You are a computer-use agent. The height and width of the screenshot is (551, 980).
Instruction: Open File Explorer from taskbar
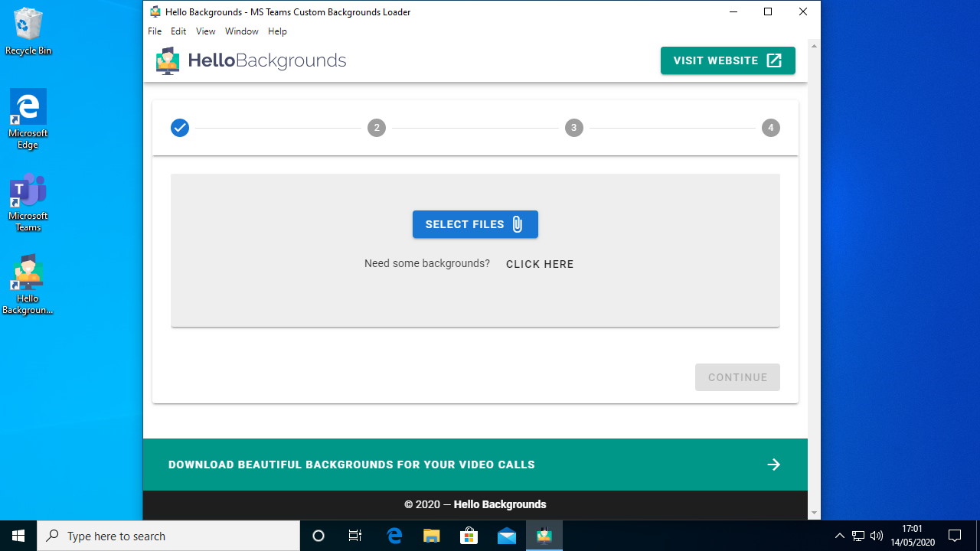tap(432, 536)
